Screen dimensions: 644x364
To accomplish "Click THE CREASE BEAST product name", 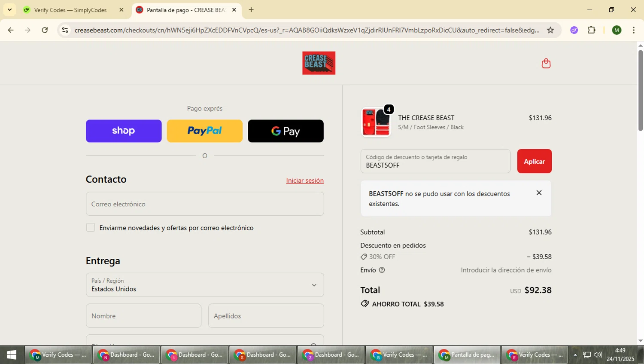I will (426, 118).
